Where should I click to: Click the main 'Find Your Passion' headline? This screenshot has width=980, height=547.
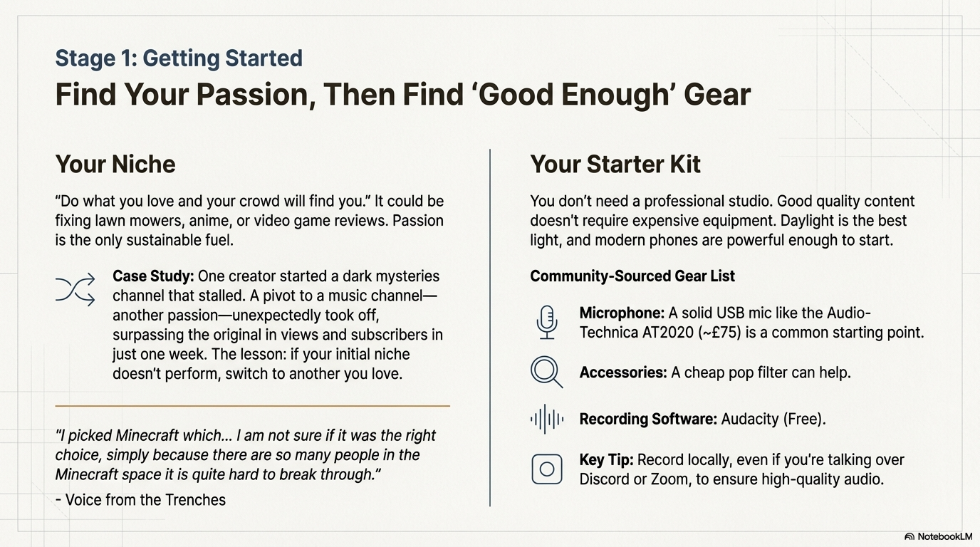coord(402,95)
